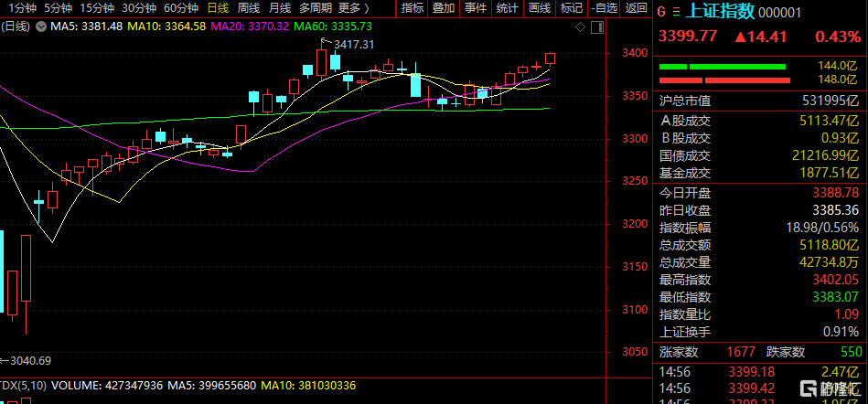Click the VOLUME: 427347936 indicator label

coord(107,385)
